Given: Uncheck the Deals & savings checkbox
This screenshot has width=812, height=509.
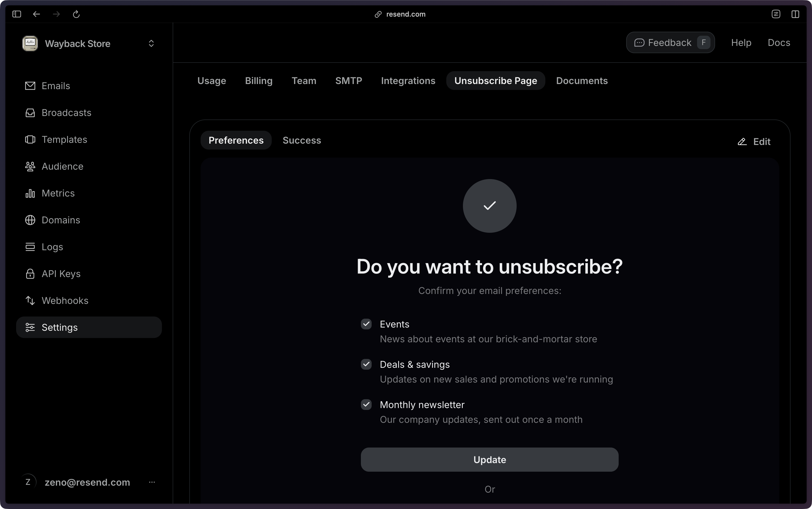Looking at the screenshot, I should [366, 364].
